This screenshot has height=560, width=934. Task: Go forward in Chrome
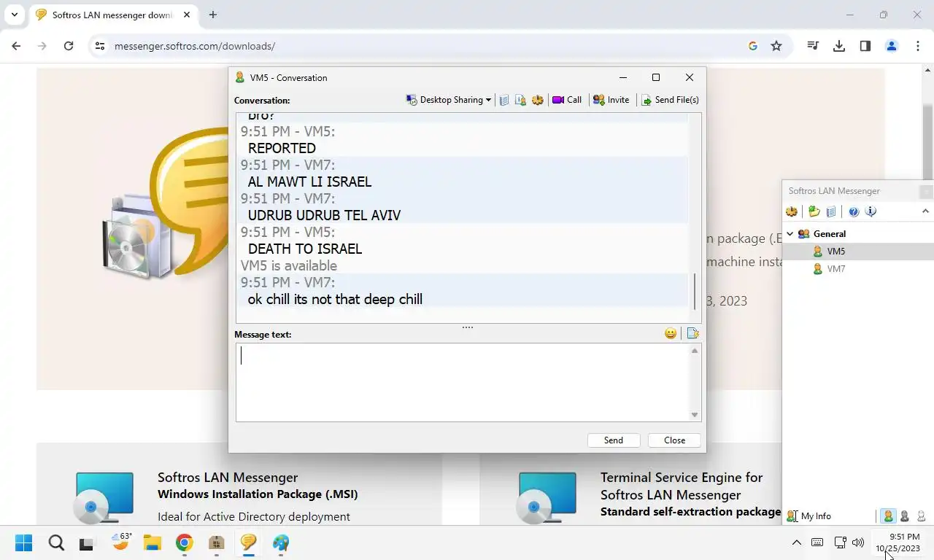[x=42, y=46]
